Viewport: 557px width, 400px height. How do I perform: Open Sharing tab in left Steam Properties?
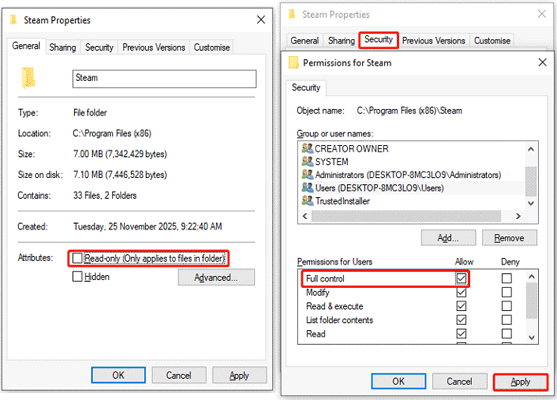pyautogui.click(x=63, y=47)
